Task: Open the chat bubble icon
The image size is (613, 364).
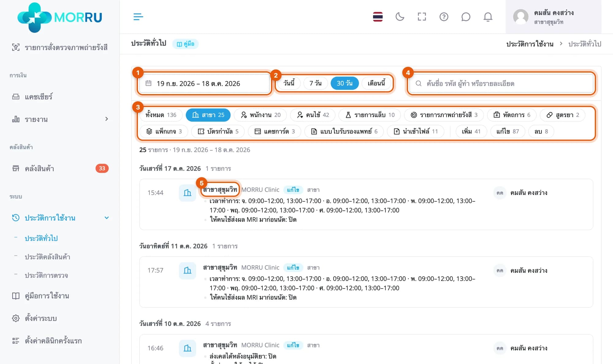Action: pos(466,17)
